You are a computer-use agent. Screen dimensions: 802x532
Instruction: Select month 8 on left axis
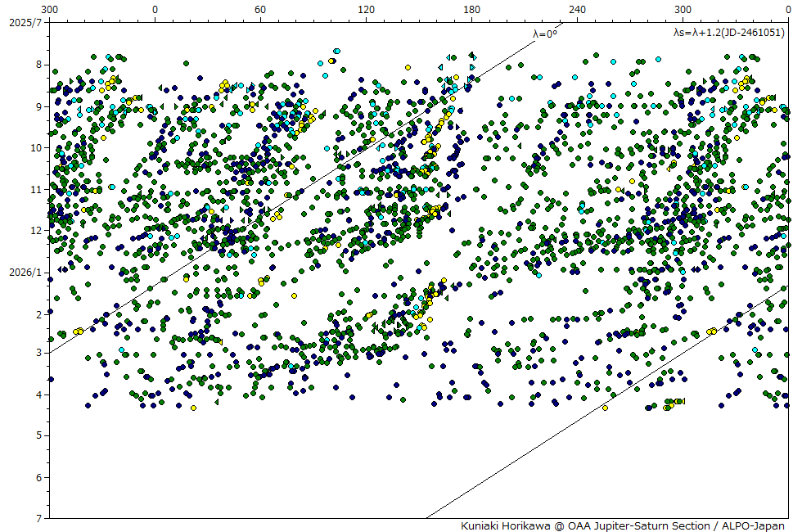pyautogui.click(x=38, y=65)
